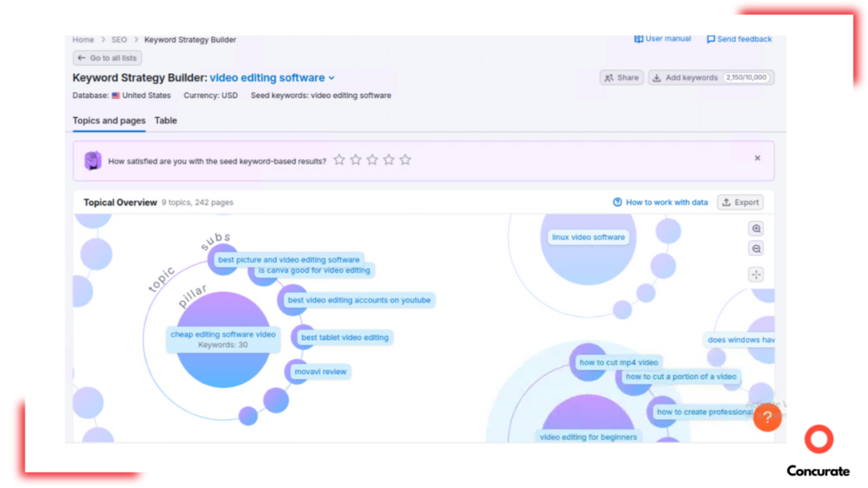Rate results with the first star
This screenshot has height=488, width=868.
pyautogui.click(x=339, y=160)
